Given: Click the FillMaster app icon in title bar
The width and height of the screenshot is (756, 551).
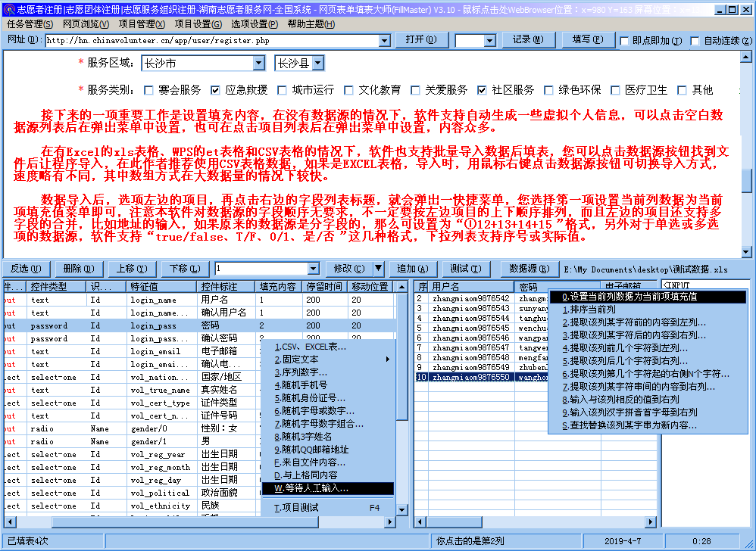Looking at the screenshot, I should tap(8, 9).
